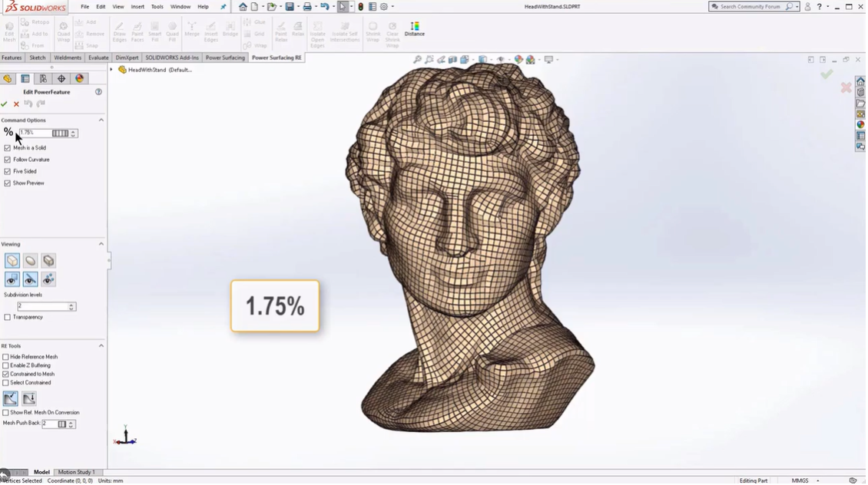Open the PowerFeature help icon
The height and width of the screenshot is (485, 868).
click(98, 92)
